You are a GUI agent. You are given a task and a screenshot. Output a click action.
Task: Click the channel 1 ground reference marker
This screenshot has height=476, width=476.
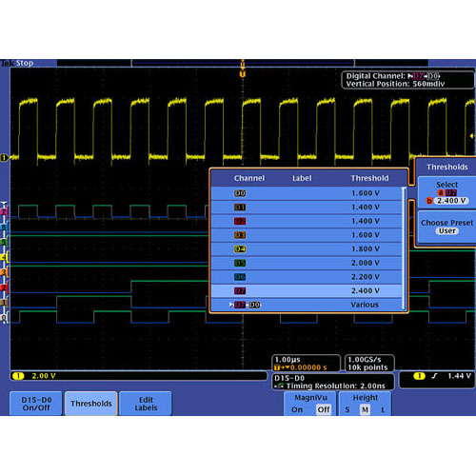click(x=4, y=157)
